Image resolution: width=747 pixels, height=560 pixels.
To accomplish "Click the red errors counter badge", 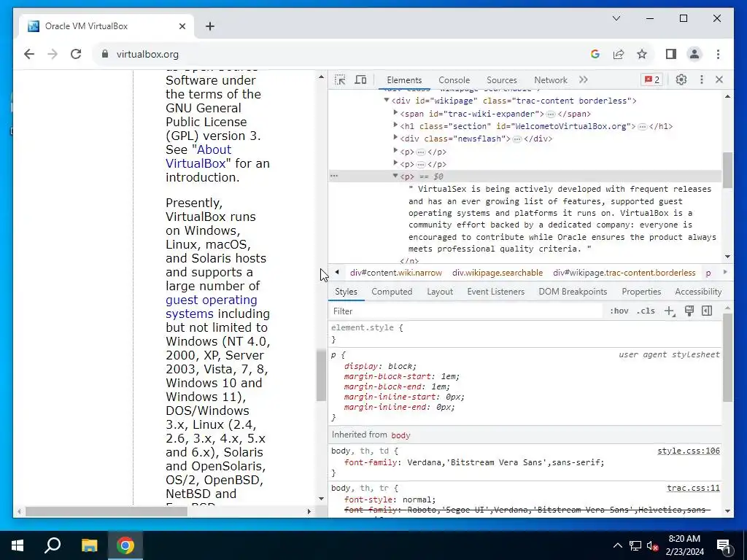I will [x=651, y=79].
